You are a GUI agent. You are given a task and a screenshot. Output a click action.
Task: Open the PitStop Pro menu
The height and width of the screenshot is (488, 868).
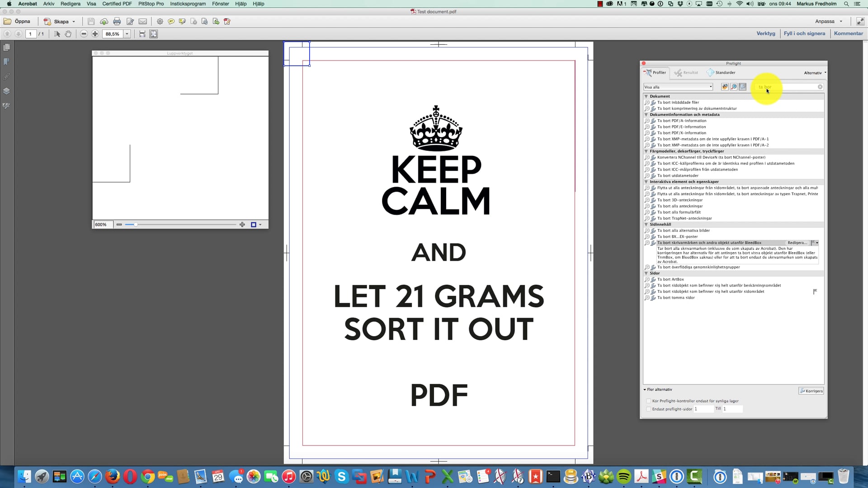click(151, 4)
